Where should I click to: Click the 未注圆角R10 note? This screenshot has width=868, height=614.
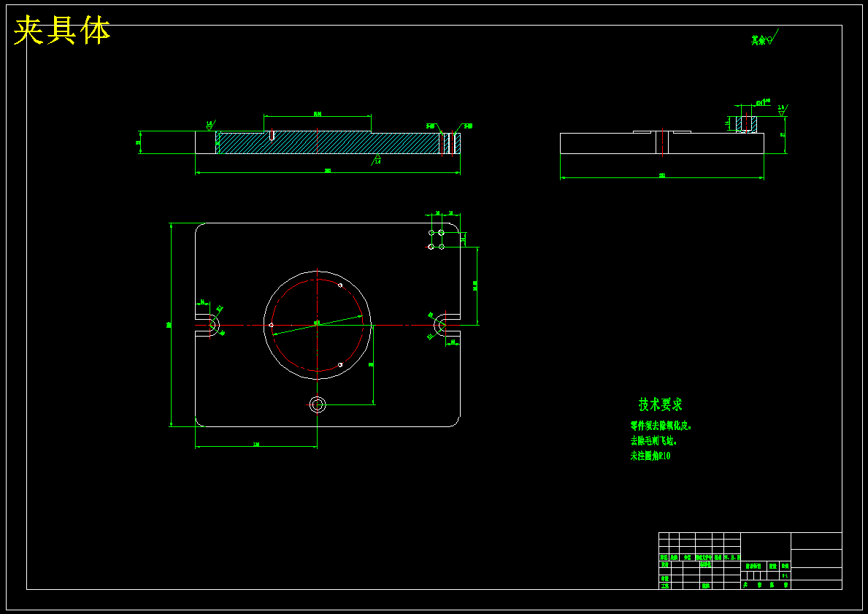650,456
